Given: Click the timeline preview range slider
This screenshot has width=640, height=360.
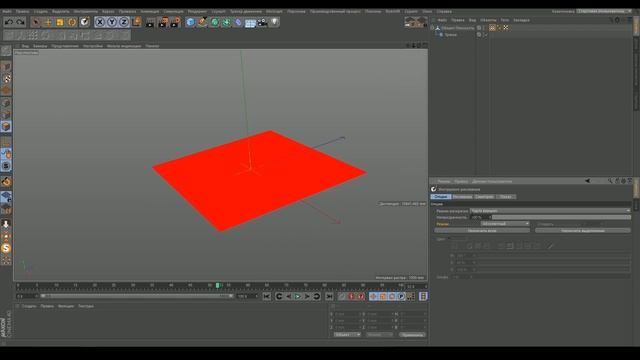Looking at the screenshot, I should pos(136,296).
